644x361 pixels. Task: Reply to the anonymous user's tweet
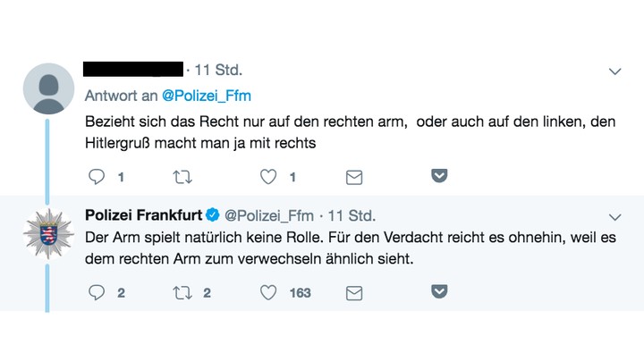tap(97, 177)
